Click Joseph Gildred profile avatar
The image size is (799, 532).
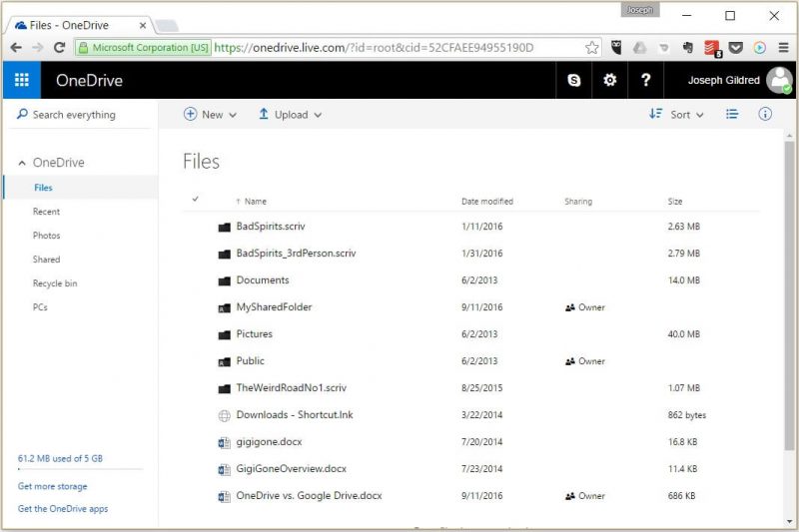click(x=779, y=80)
